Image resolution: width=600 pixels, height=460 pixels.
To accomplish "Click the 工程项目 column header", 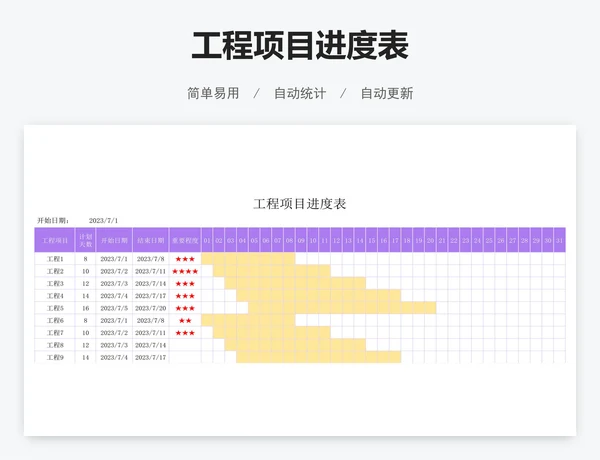I will coord(55,240).
